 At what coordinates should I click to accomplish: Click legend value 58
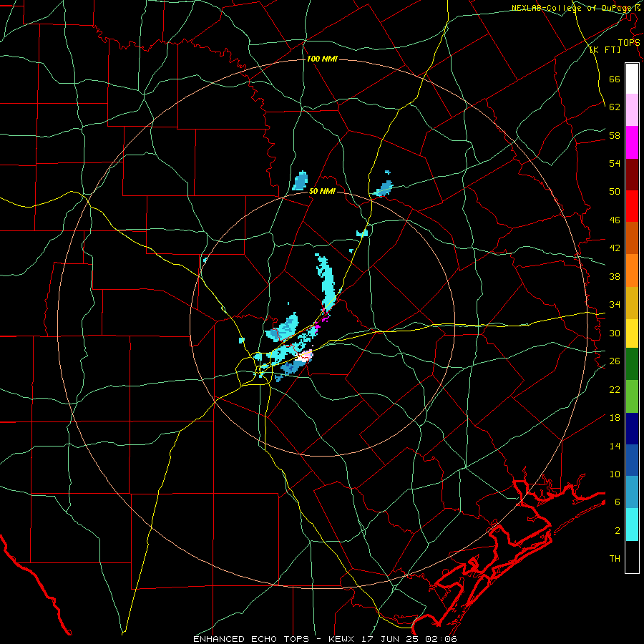[x=615, y=135]
